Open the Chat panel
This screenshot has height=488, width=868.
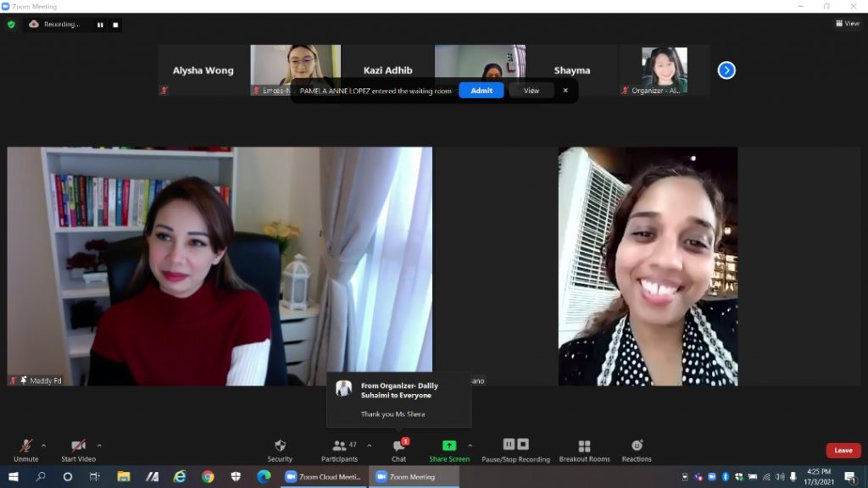point(399,451)
